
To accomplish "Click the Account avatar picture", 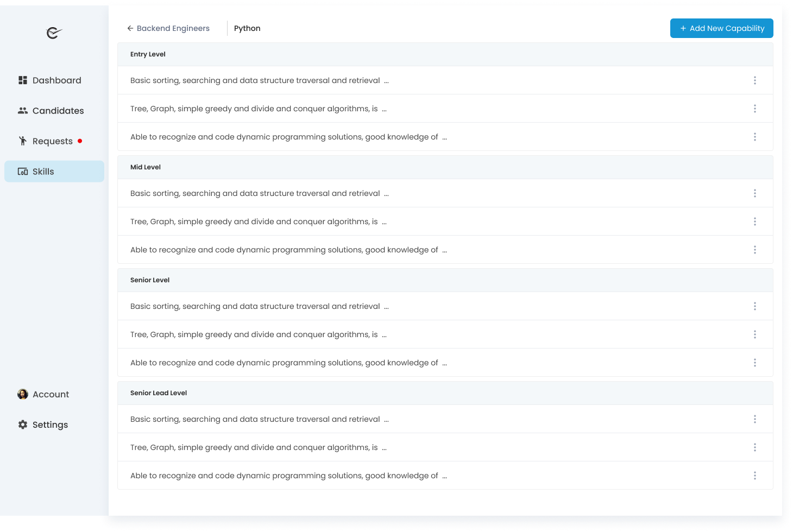I will (22, 394).
